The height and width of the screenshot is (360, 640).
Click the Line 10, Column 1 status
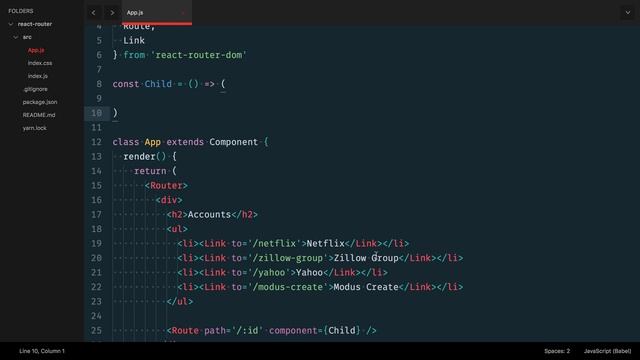[42, 351]
